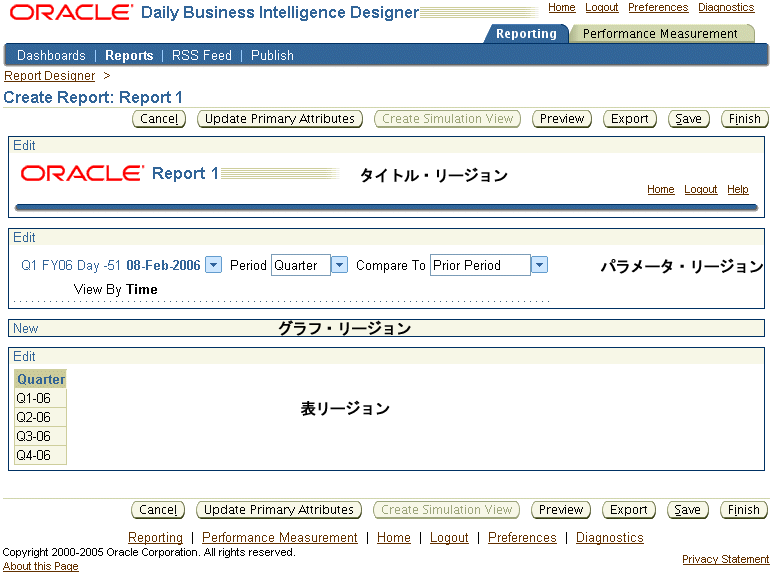Viewport: 773px width, 575px height.
Task: Click the bottom Export button
Action: [x=629, y=510]
